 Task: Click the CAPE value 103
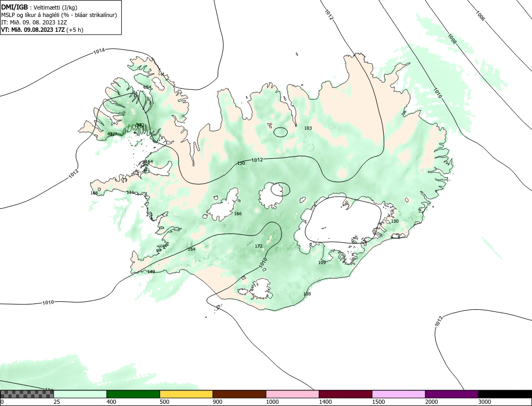click(x=308, y=128)
